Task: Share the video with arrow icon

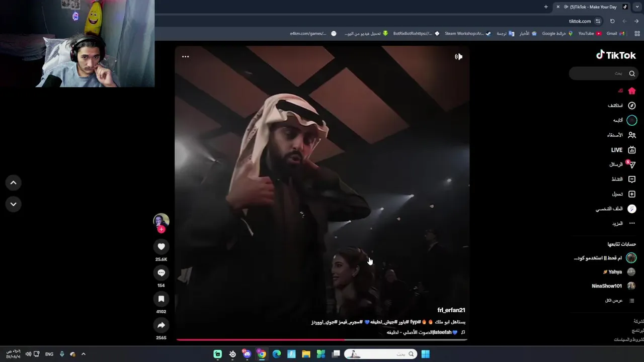Action: (161, 325)
